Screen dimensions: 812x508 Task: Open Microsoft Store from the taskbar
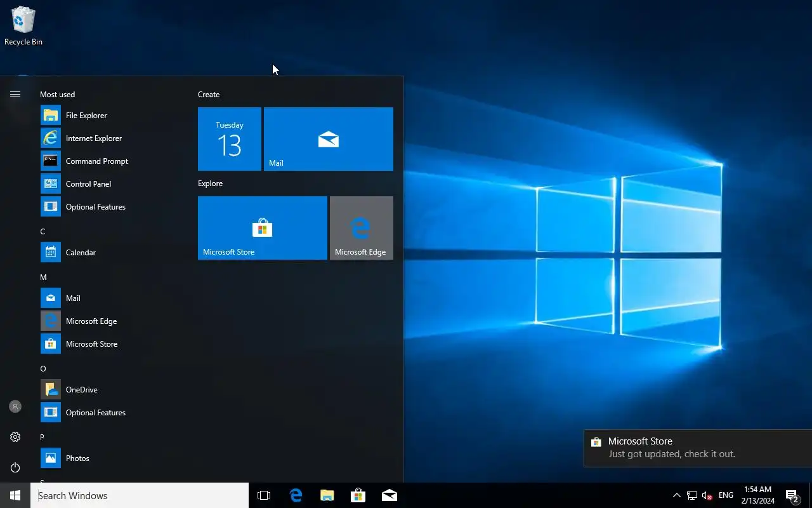click(358, 495)
